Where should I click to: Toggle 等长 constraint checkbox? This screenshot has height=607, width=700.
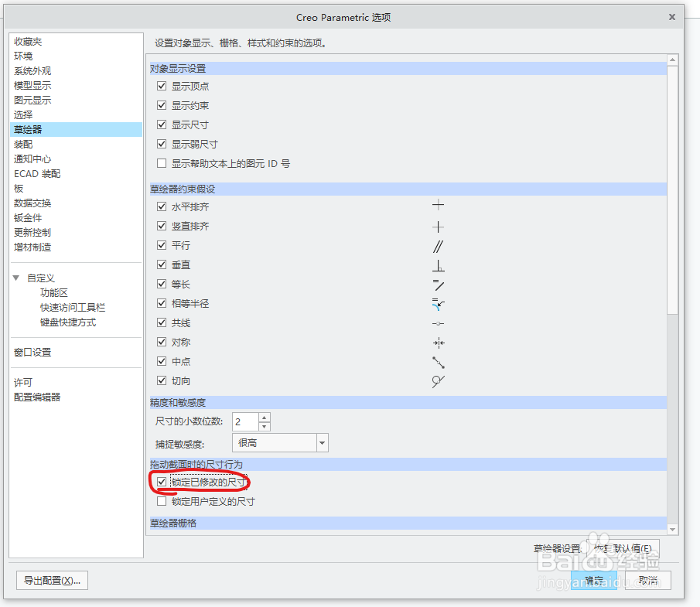162,284
